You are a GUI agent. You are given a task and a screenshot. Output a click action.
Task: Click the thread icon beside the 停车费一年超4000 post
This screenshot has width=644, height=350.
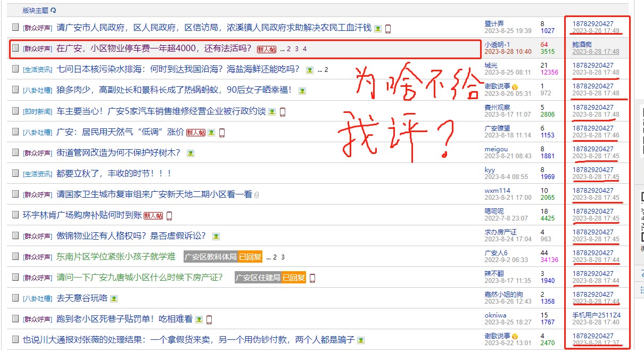[x=15, y=48]
